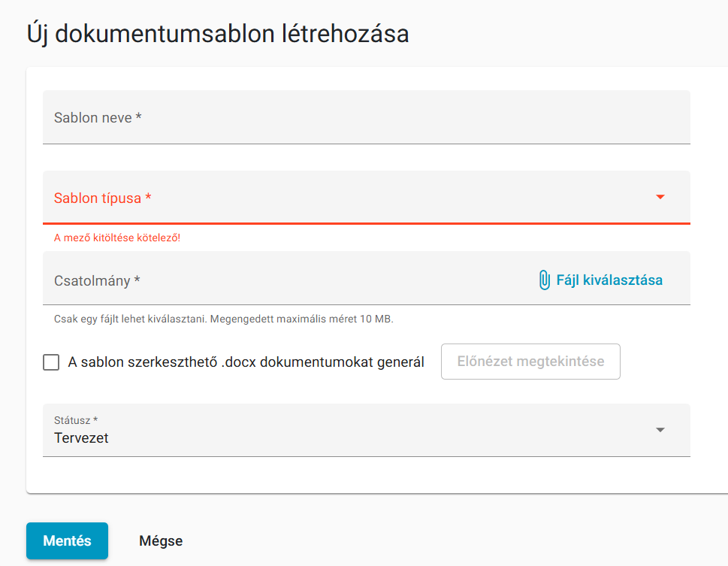
Task: Click the 10 MB file size helper text
Action: click(x=223, y=319)
